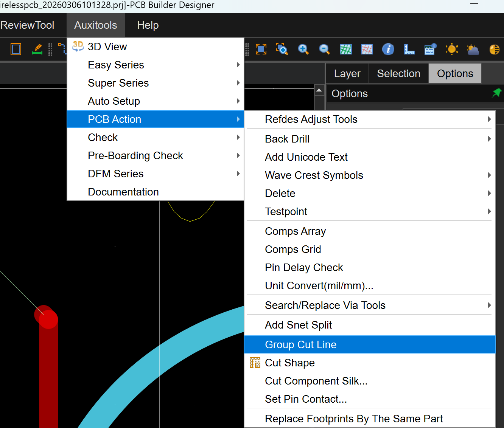Click the blue L-shaped ruler icon
The height and width of the screenshot is (428, 504).
click(x=409, y=49)
